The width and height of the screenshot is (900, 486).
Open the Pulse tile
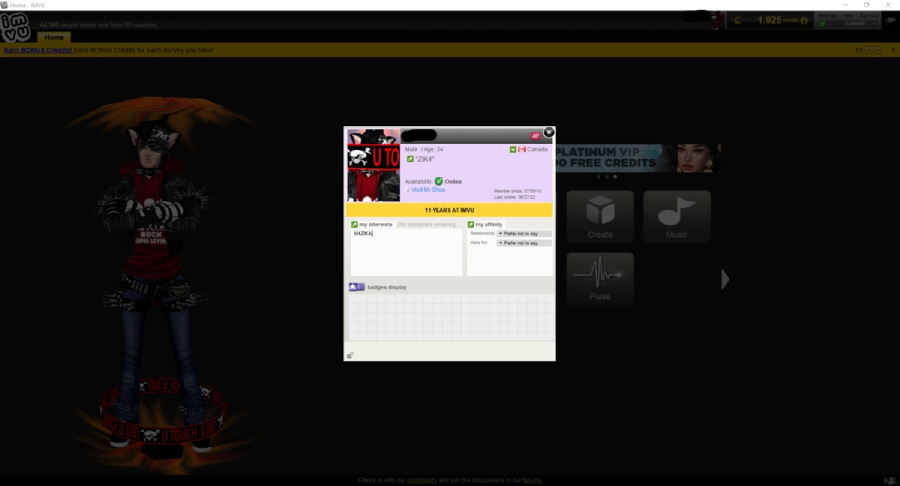pos(600,278)
